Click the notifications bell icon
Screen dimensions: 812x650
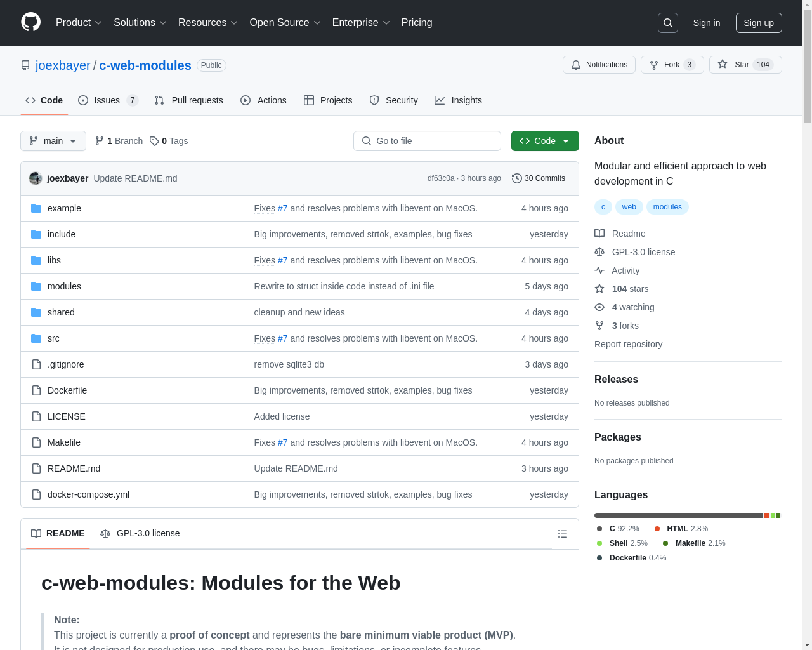pyautogui.click(x=576, y=65)
